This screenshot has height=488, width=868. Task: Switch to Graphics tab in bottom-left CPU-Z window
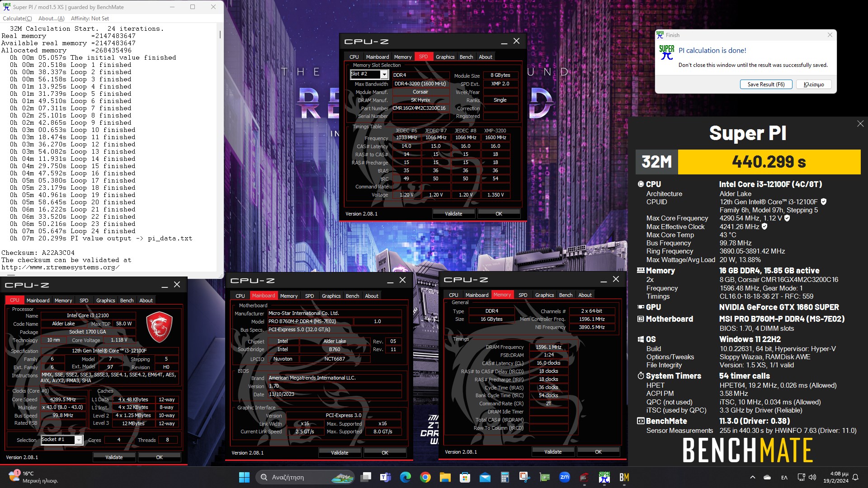pyautogui.click(x=106, y=300)
